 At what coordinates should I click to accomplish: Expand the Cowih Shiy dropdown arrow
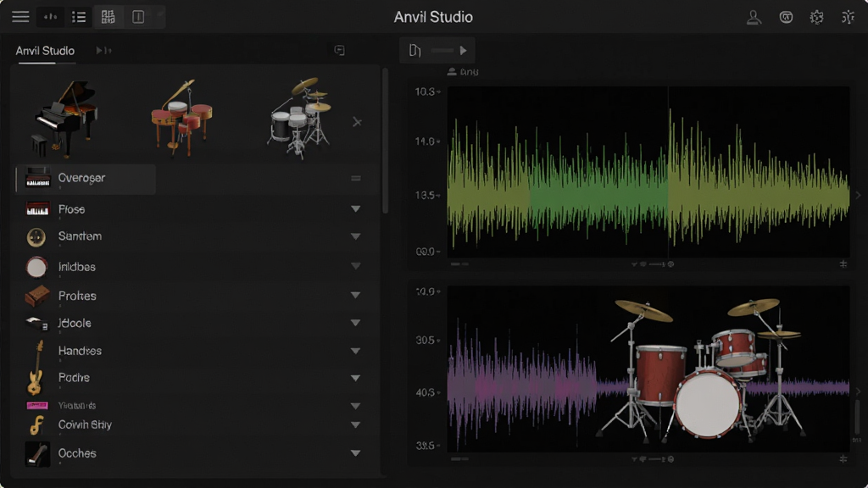(355, 425)
